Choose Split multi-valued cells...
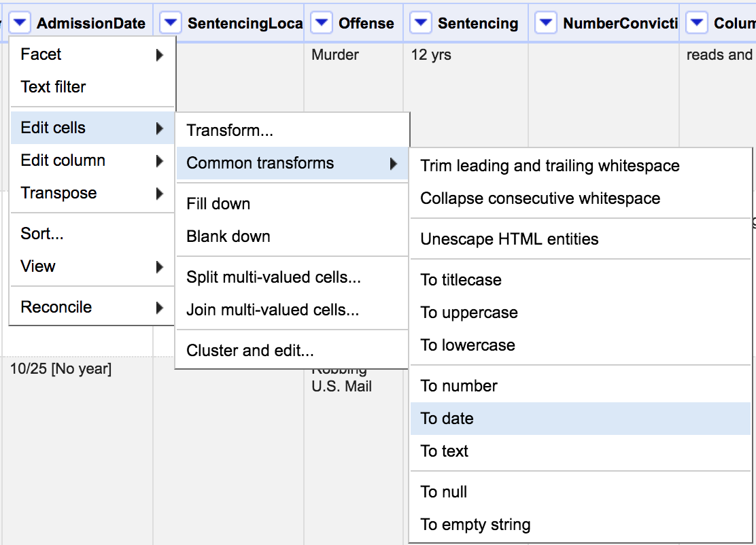 [x=273, y=277]
